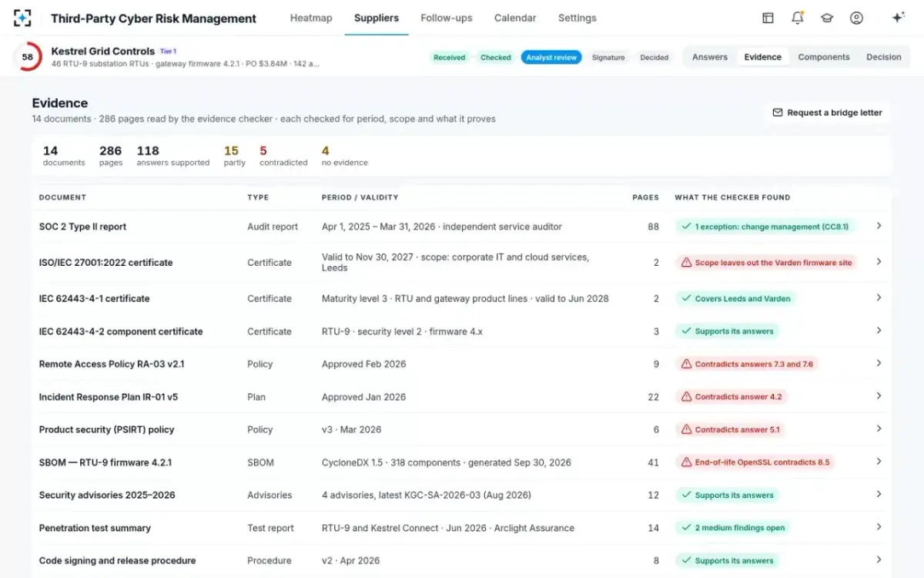The width and height of the screenshot is (924, 578).
Task: Open the SOC 2 Type II report document
Action: (82, 227)
